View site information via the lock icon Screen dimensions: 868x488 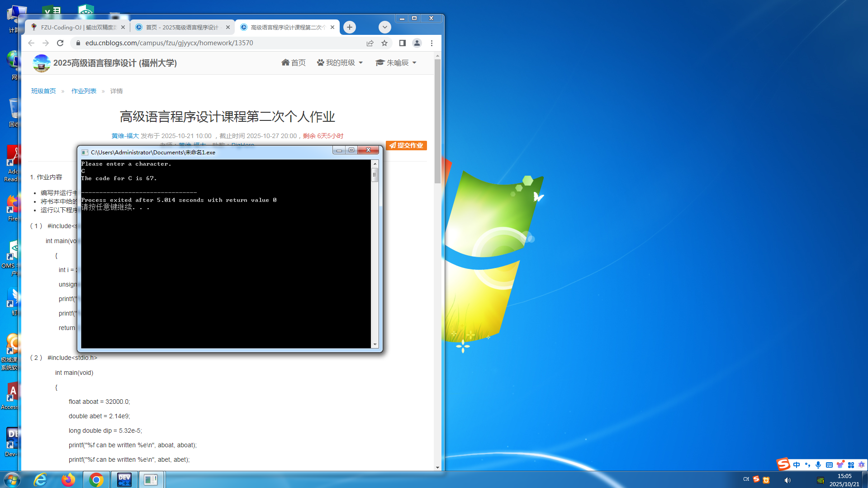[78, 43]
